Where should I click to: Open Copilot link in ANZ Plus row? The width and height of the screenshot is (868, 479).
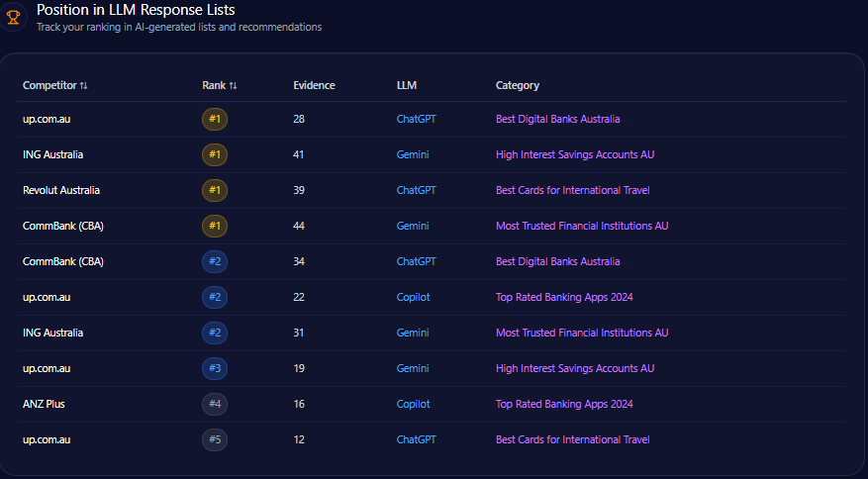coord(413,404)
